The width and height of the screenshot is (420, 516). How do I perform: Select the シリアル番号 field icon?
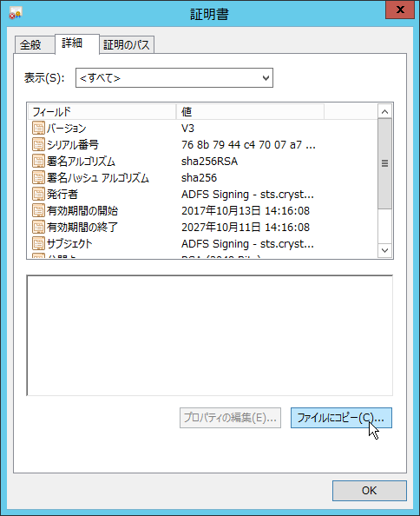pyautogui.click(x=38, y=144)
